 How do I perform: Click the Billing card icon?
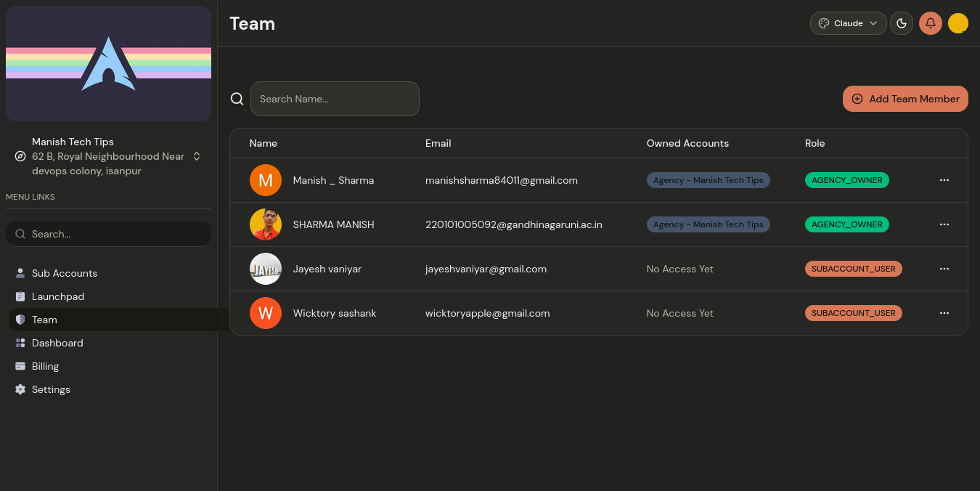tap(20, 366)
